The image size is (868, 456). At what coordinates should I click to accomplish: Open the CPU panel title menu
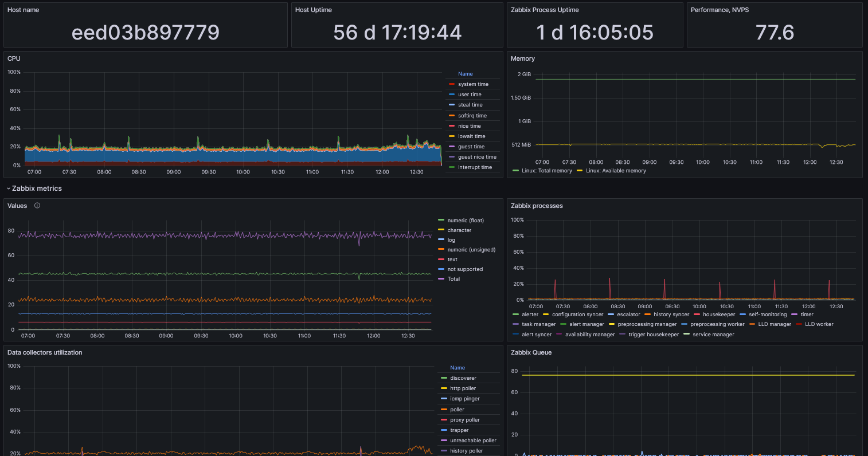[x=14, y=58]
